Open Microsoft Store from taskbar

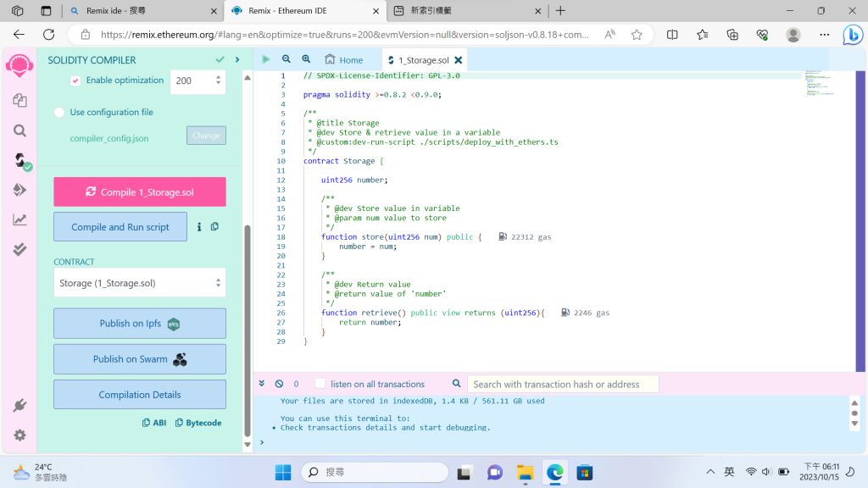(585, 473)
